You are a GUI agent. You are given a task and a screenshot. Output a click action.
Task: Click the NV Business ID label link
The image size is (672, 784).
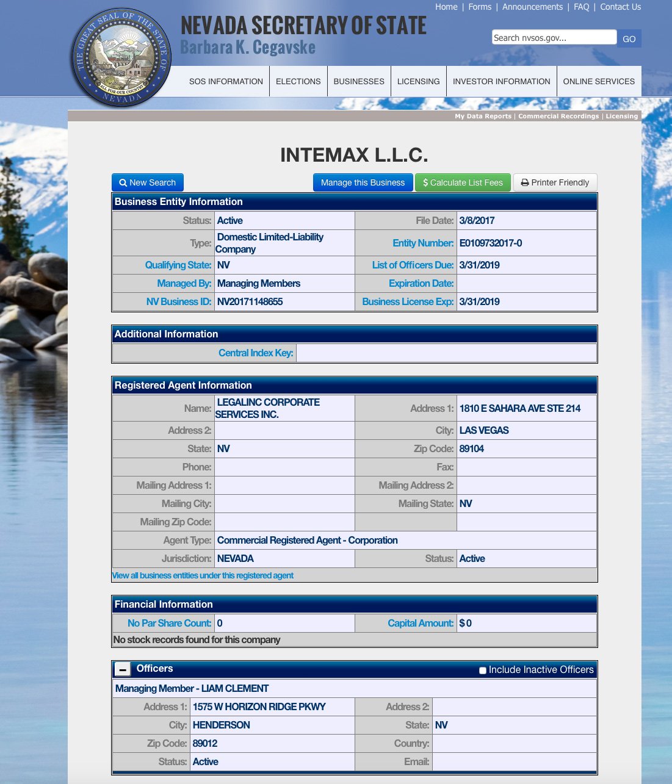tap(179, 301)
